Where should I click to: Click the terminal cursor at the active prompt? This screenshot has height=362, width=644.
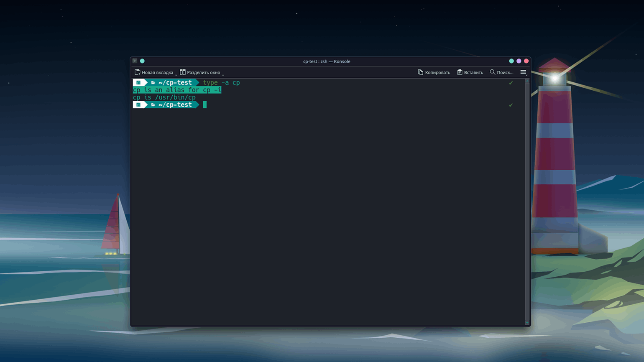(204, 105)
